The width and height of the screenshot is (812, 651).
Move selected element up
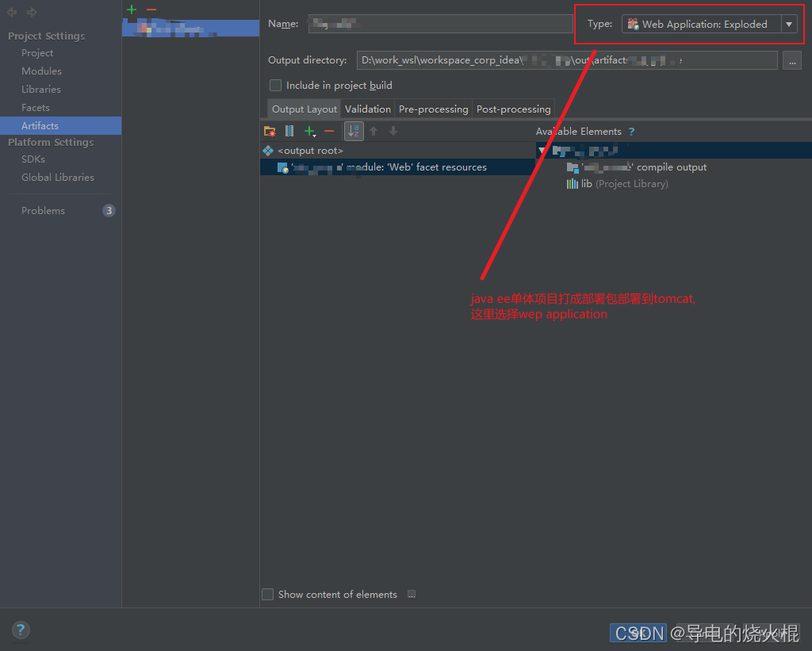click(373, 131)
